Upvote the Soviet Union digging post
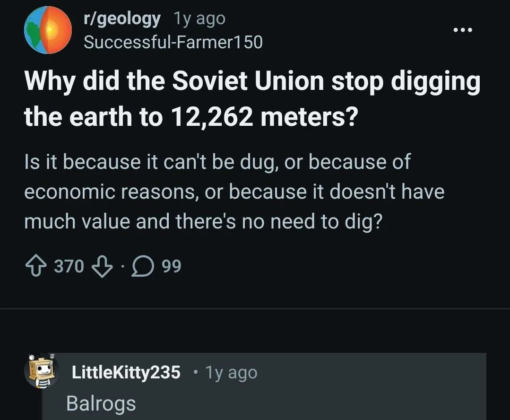 coord(36,266)
